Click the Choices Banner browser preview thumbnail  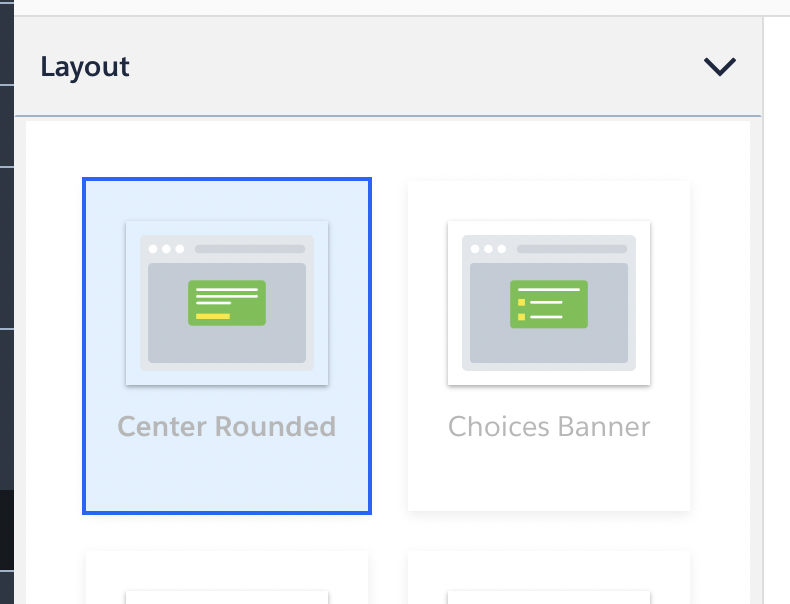(549, 303)
